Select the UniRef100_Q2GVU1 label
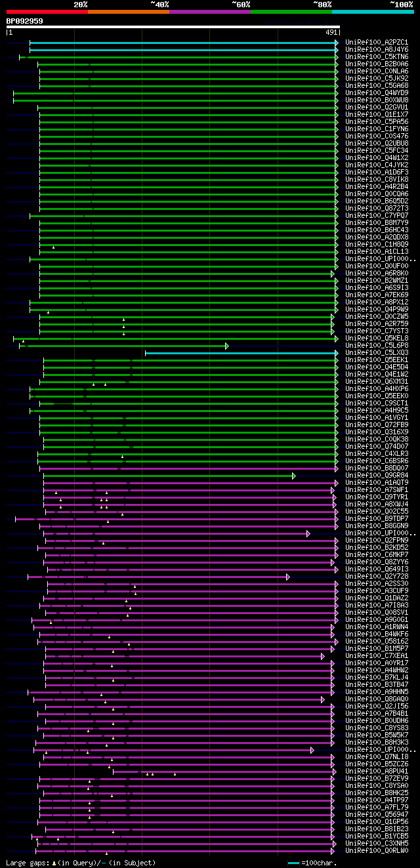This screenshot has height=868, width=420. pos(377,107)
